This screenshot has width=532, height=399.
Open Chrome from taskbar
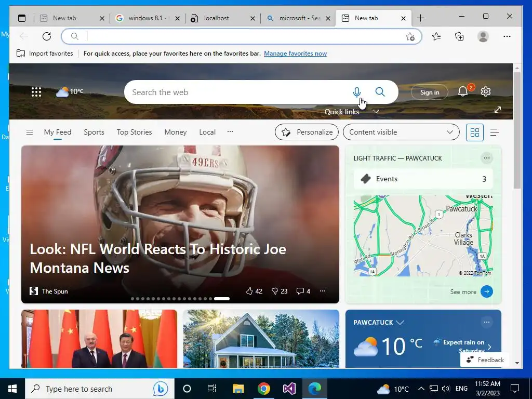(263, 389)
